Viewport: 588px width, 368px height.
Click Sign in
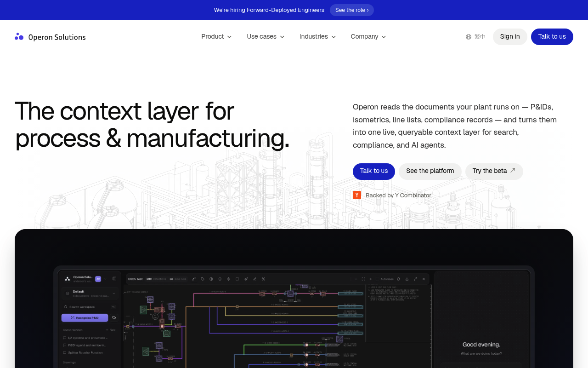coord(510,37)
